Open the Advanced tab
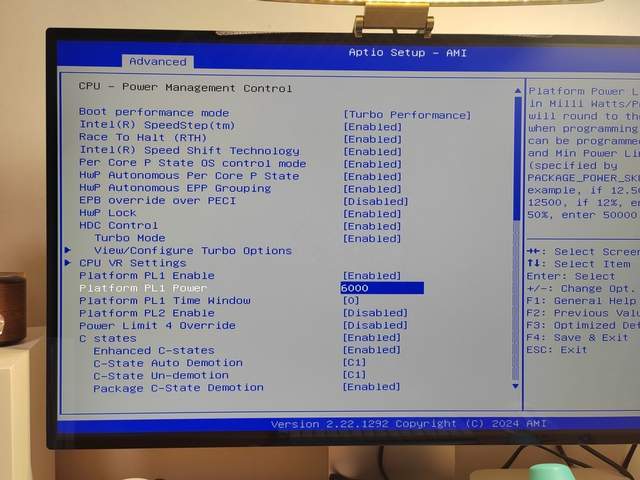This screenshot has height=480, width=640. pyautogui.click(x=158, y=61)
